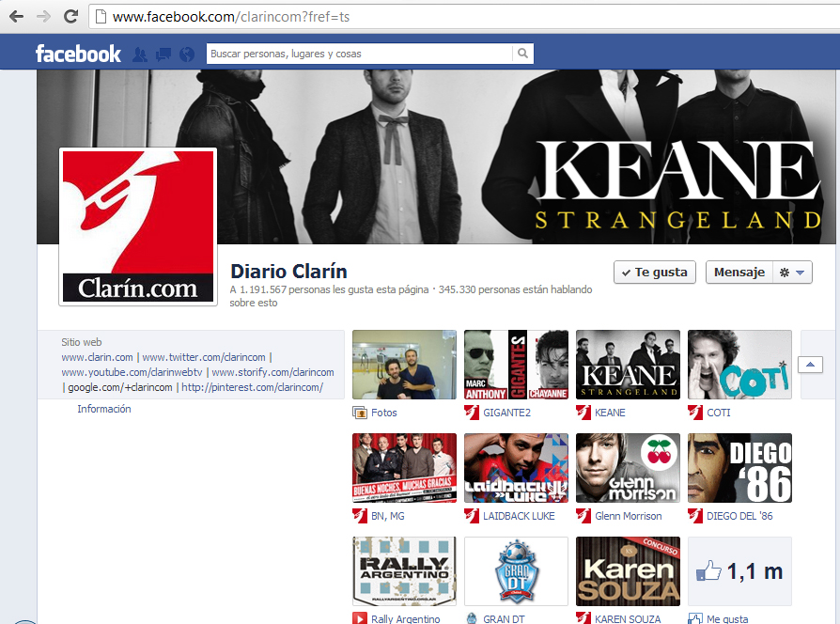Click the Fotos album icon
The height and width of the screenshot is (624, 840).
[360, 413]
